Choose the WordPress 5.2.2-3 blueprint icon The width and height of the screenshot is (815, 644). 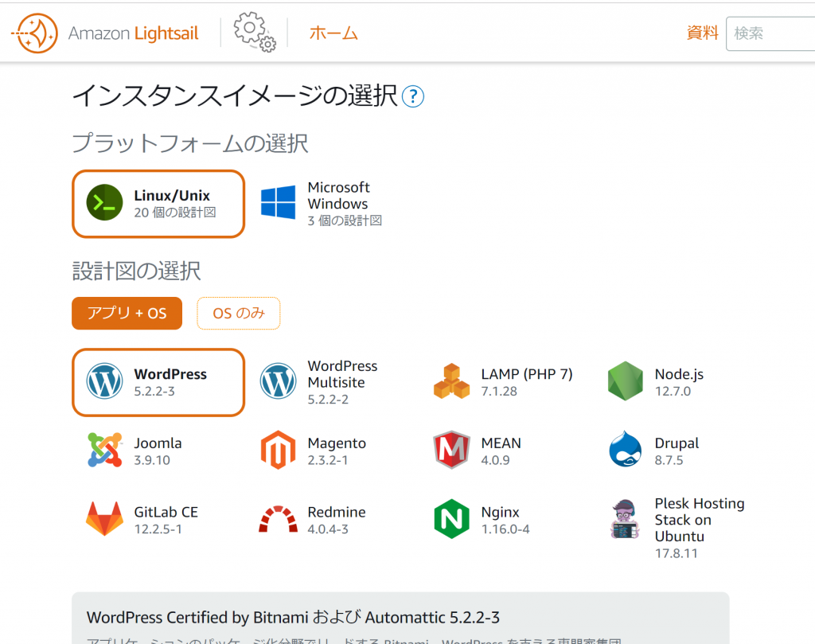coord(104,381)
